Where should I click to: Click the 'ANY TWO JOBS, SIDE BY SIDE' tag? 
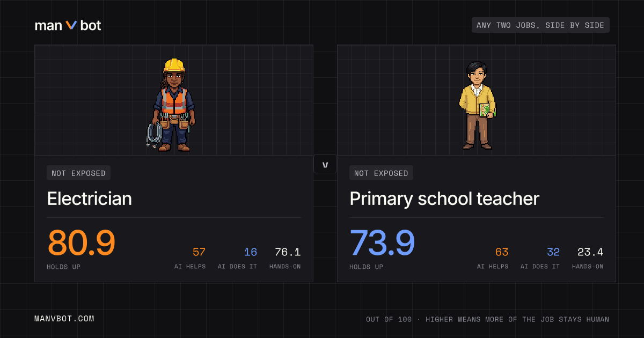point(540,25)
